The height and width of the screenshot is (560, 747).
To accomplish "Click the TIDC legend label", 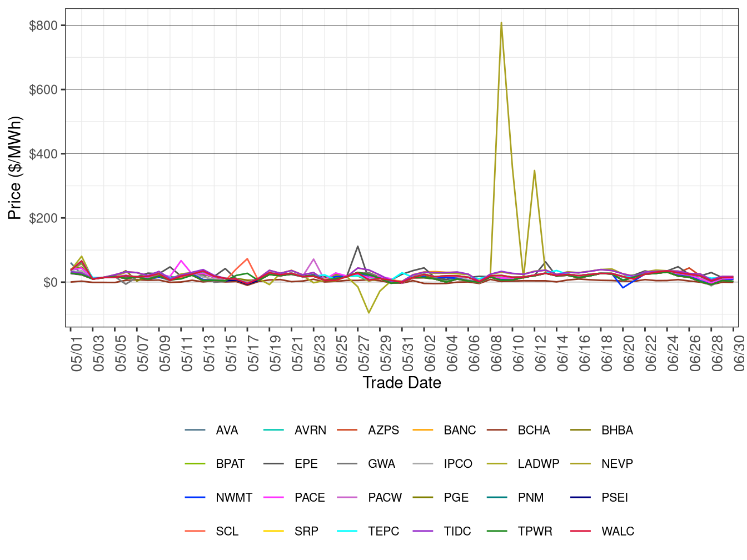I will pos(457,532).
